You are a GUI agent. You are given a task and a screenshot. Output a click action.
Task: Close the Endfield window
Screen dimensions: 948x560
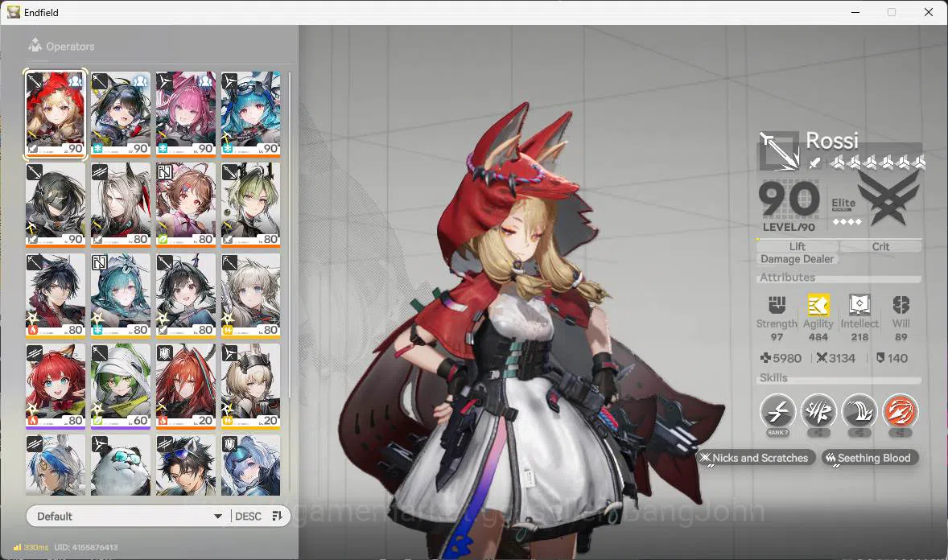929,12
